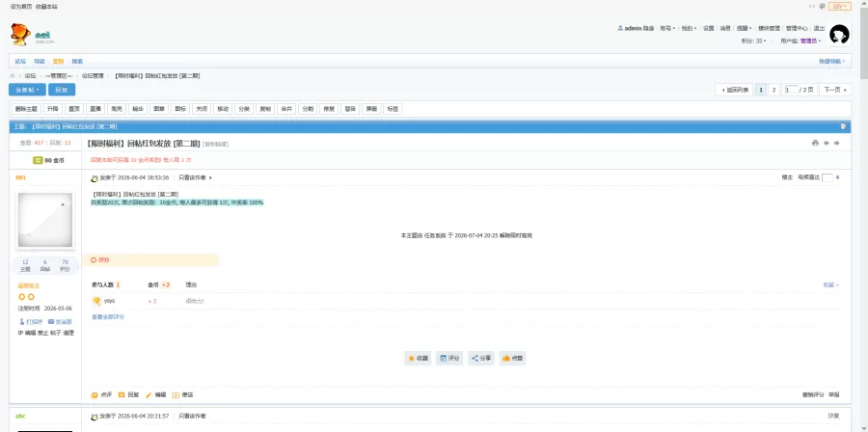868x432 pixels.
Task: Click 只看该作者 on 001's post
Action: point(192,178)
